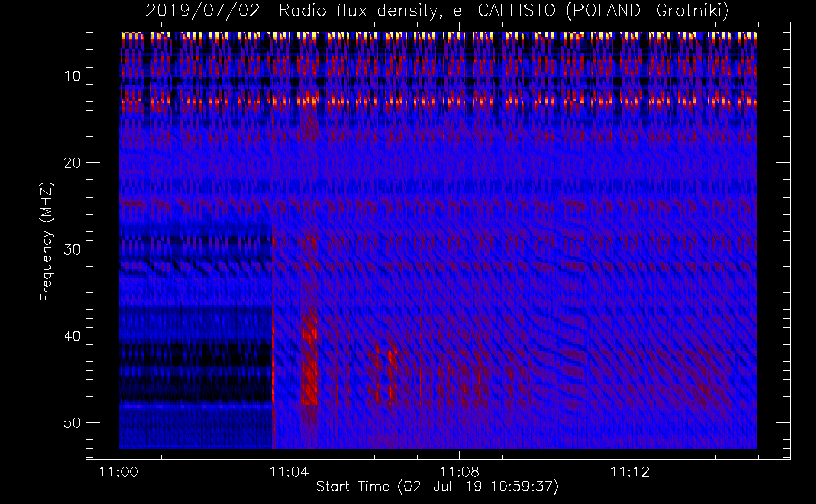Click the 11:04 time tick label
Viewport: 816px width, 504px height.
coord(289,472)
